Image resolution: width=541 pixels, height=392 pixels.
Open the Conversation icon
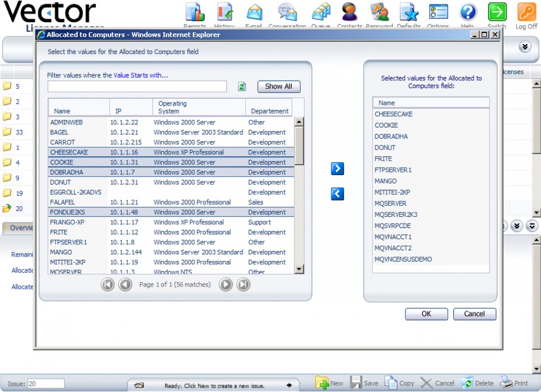click(287, 12)
